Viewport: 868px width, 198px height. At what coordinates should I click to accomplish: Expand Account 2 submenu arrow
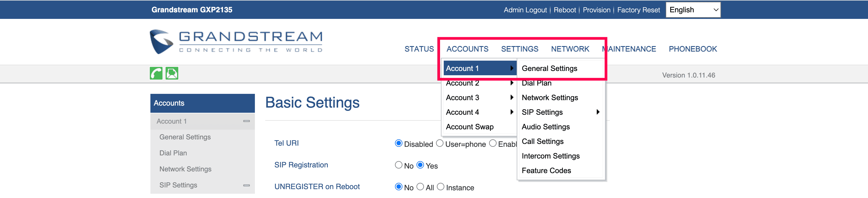(511, 83)
